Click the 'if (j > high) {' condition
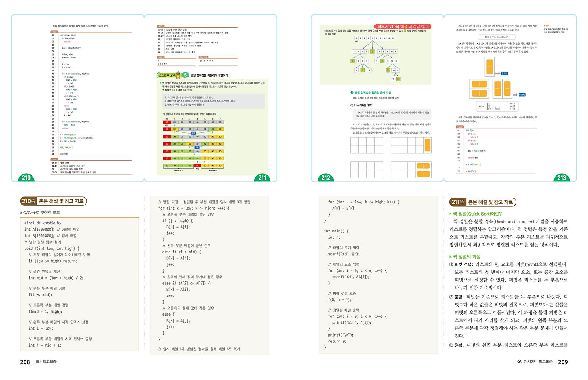 click(x=178, y=221)
